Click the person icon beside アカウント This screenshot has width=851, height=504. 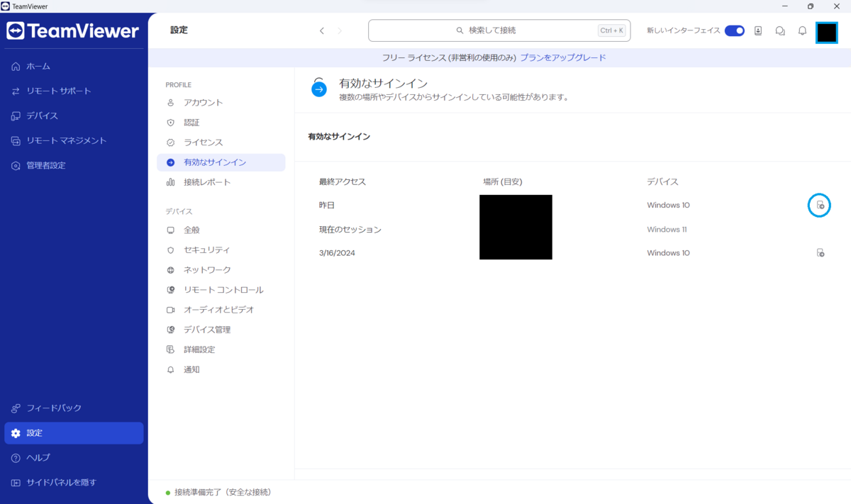[170, 103]
